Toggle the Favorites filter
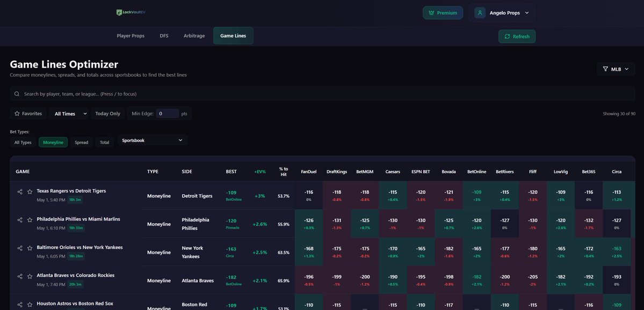This screenshot has width=644, height=310. (x=28, y=114)
